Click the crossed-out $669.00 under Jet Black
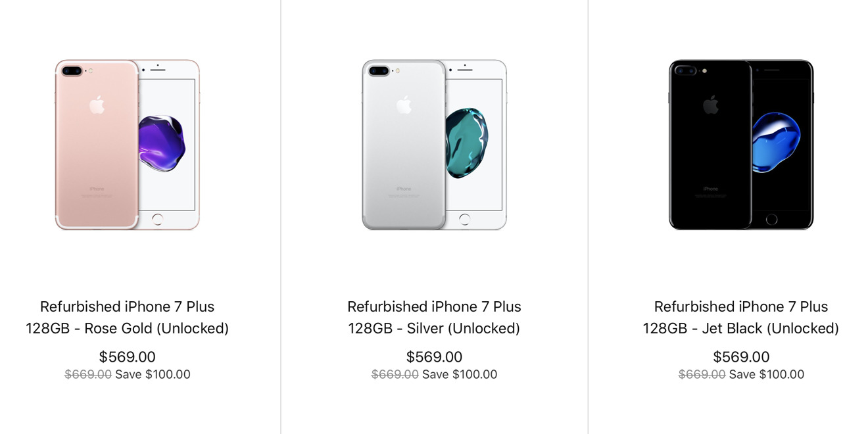The height and width of the screenshot is (434, 868). [x=702, y=374]
